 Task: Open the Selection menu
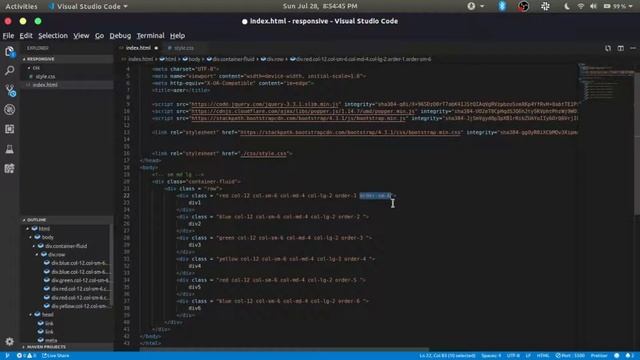click(53, 36)
